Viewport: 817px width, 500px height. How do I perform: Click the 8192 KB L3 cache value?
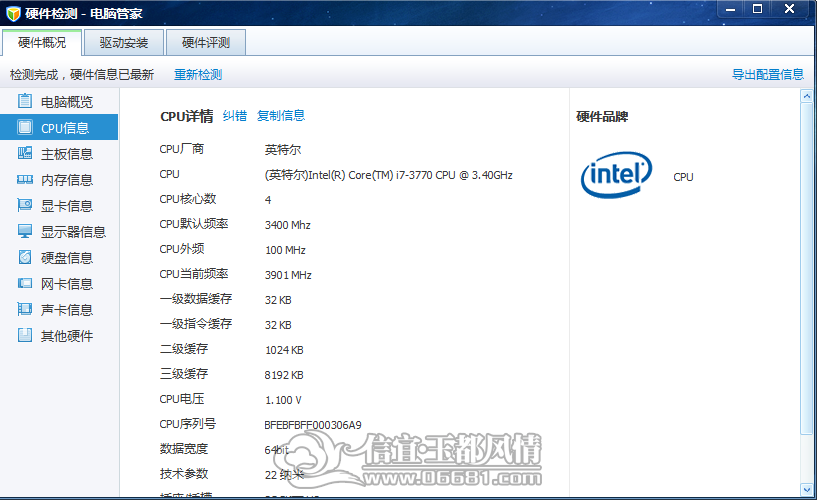pyautogui.click(x=284, y=375)
